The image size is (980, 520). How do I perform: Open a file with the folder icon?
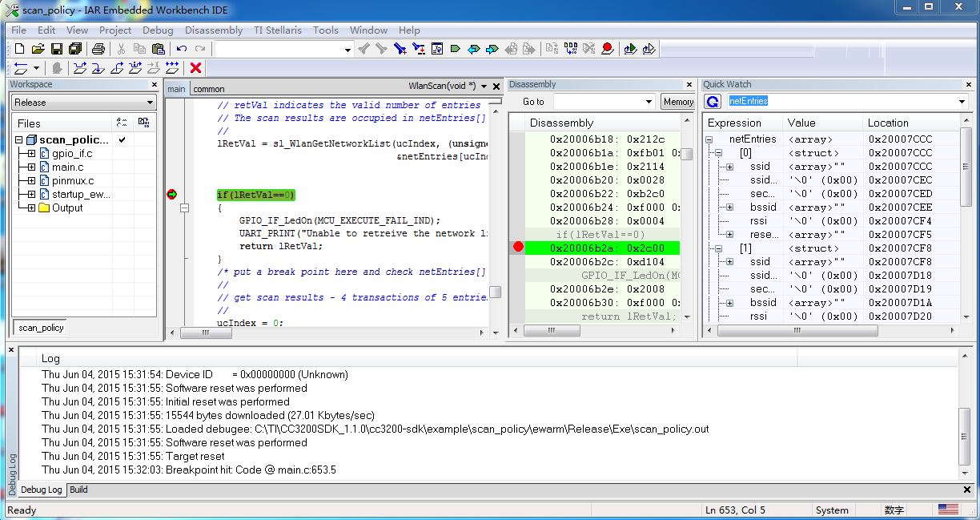click(38, 49)
